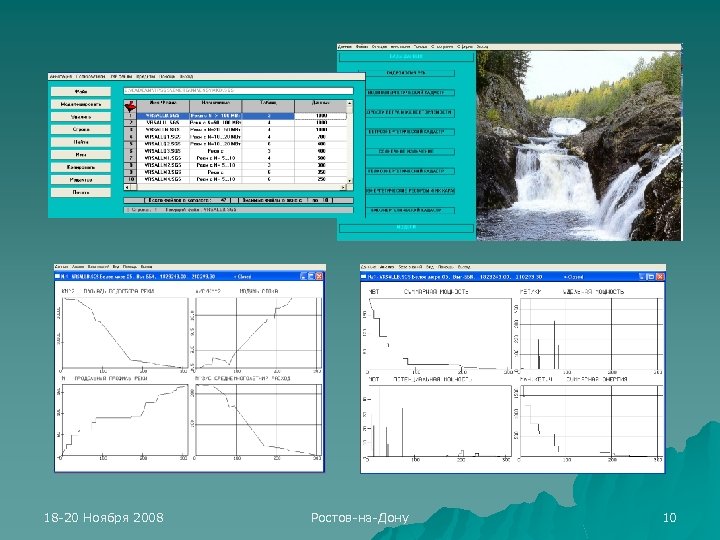720x540 pixels.
Task: Minimize the right chart window
Action: [x=642, y=277]
